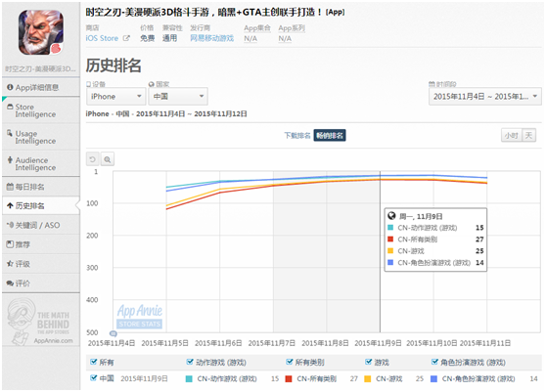Open 推荐 in the sidebar
Image resolution: width=546 pixels, height=392 pixels.
(x=41, y=244)
